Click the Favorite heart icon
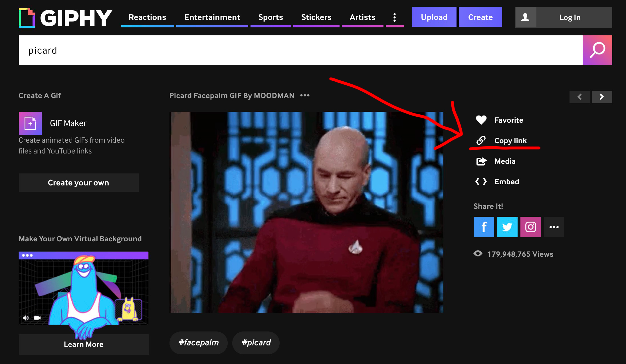The image size is (626, 364). click(481, 120)
